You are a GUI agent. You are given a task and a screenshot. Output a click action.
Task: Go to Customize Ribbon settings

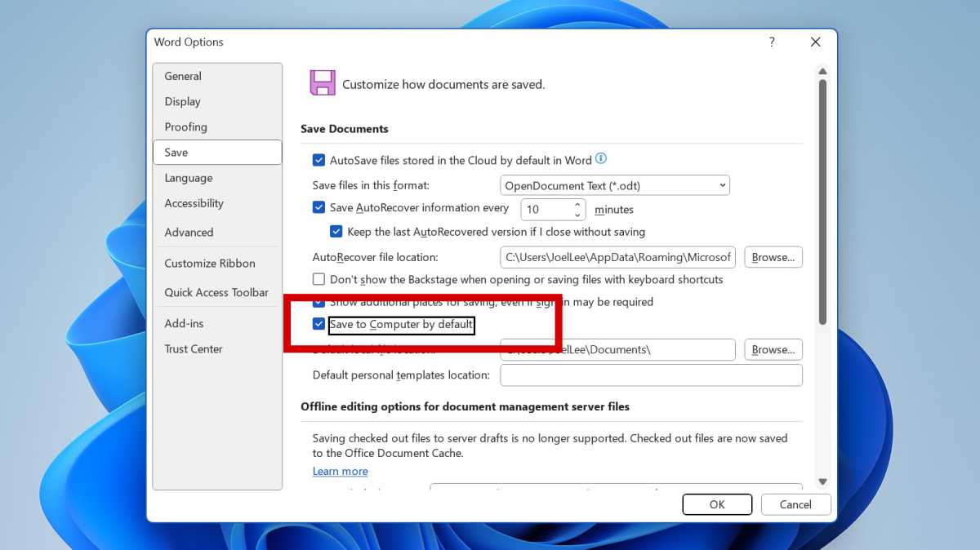[210, 263]
